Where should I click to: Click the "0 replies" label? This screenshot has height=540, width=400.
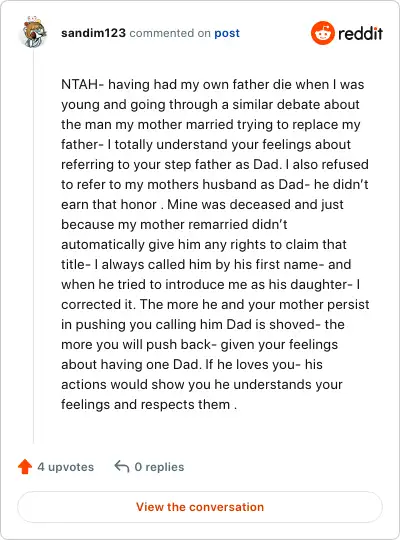159,467
